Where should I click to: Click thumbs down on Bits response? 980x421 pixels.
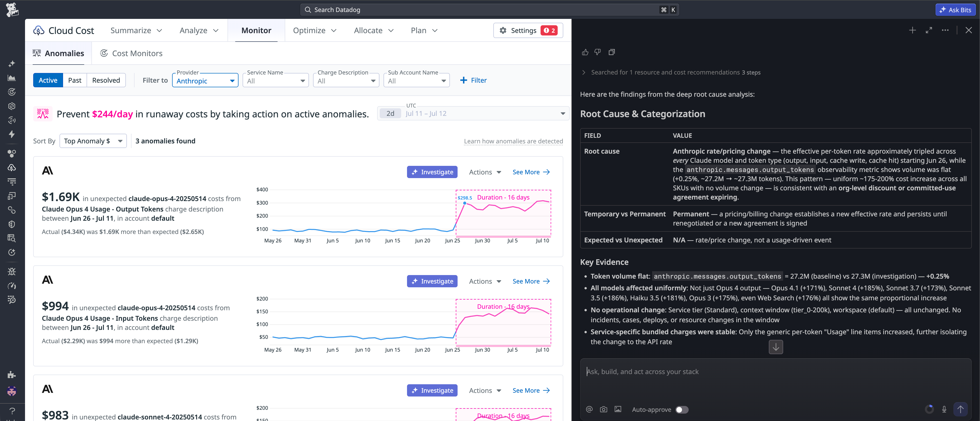(598, 52)
